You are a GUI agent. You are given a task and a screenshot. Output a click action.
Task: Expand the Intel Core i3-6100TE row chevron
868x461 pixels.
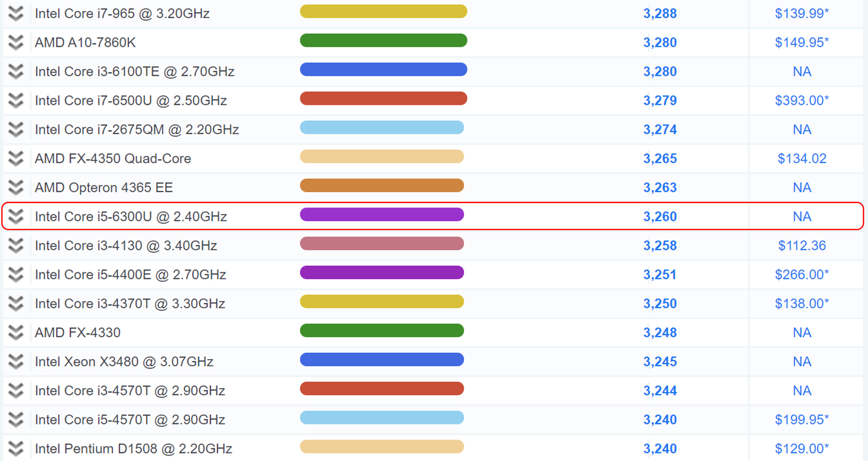(x=16, y=71)
